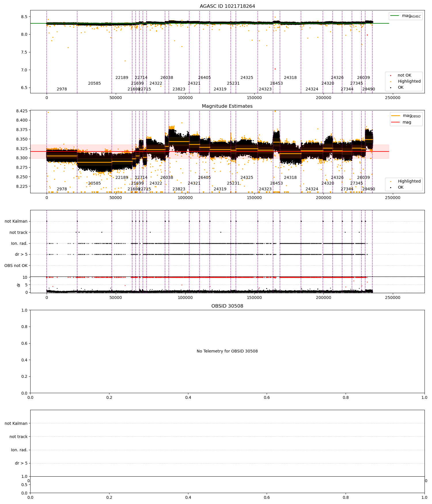Click OBSID label '24318' in the AGASC ID plot
This screenshot has width=432, height=504.
coord(290,78)
